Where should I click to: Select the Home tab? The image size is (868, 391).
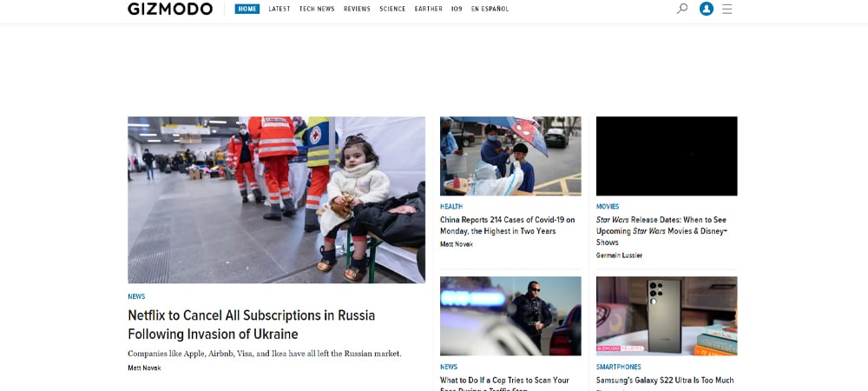pos(247,9)
